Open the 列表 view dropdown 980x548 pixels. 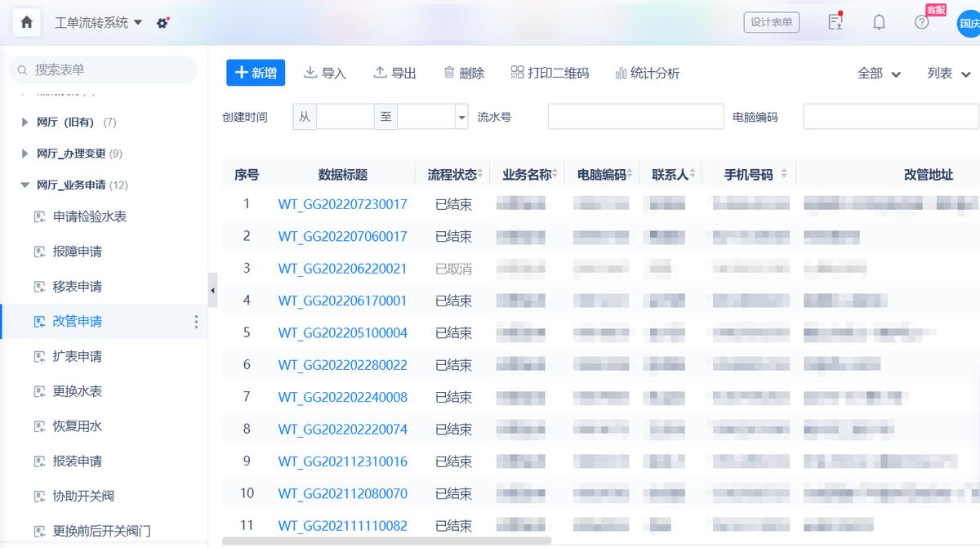(947, 73)
